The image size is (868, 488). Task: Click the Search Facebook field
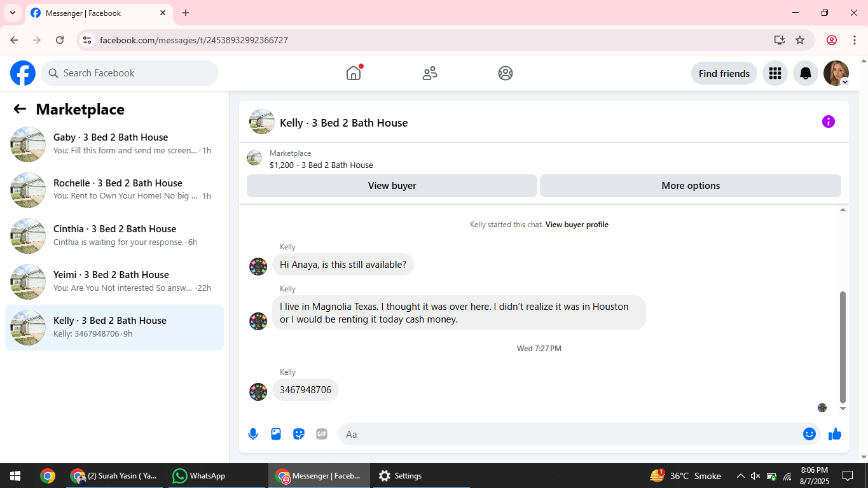[x=130, y=73]
